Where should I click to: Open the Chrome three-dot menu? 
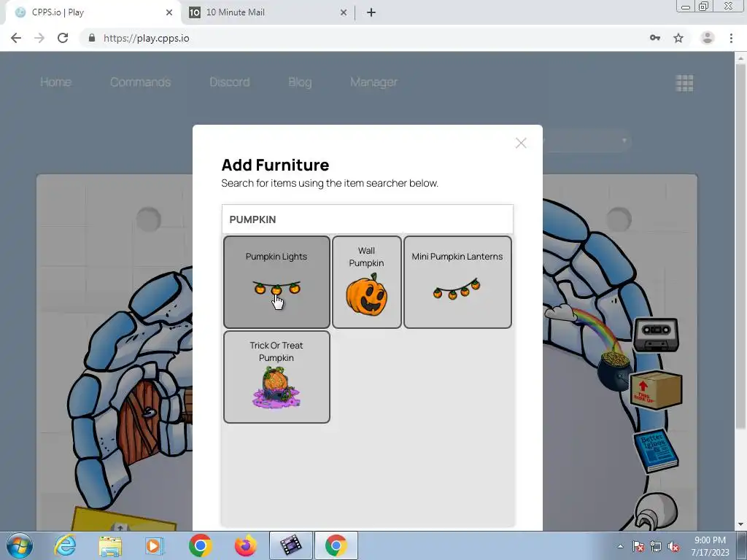[731, 38]
